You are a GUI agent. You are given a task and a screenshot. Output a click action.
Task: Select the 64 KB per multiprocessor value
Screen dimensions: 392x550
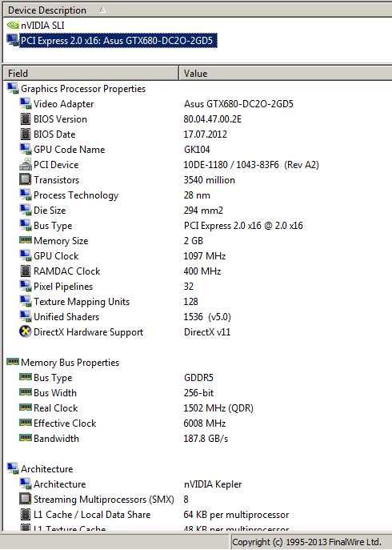tap(236, 515)
